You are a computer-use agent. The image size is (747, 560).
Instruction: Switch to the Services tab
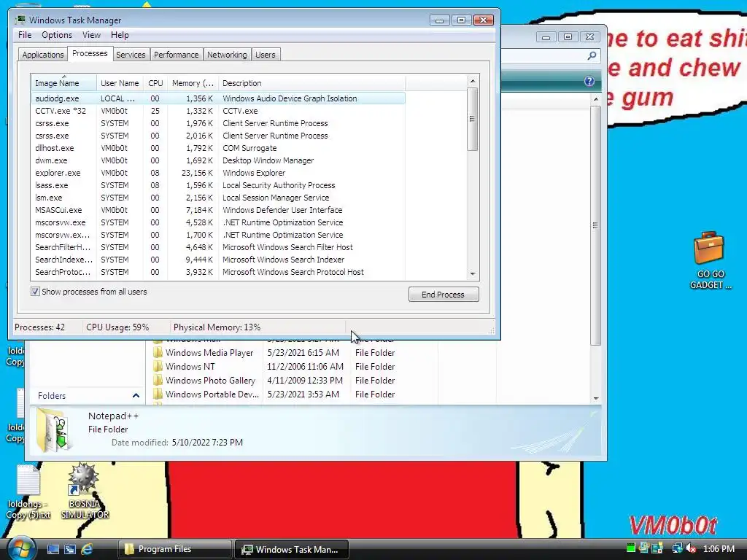point(131,55)
